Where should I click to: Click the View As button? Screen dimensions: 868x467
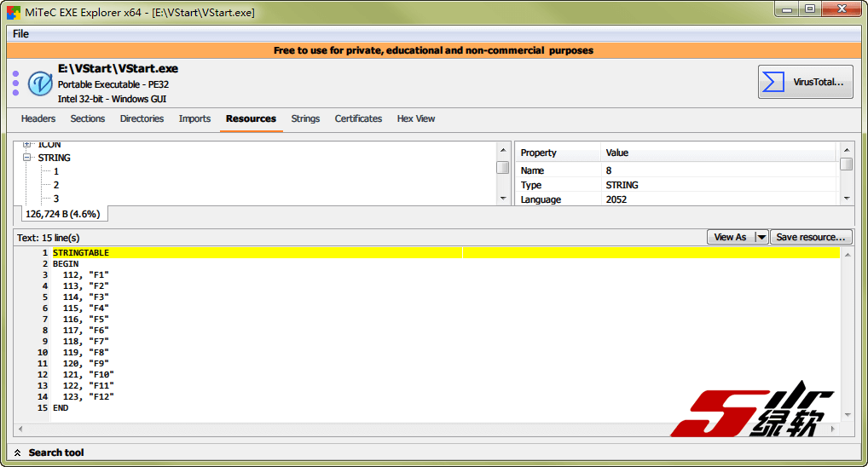[729, 237]
